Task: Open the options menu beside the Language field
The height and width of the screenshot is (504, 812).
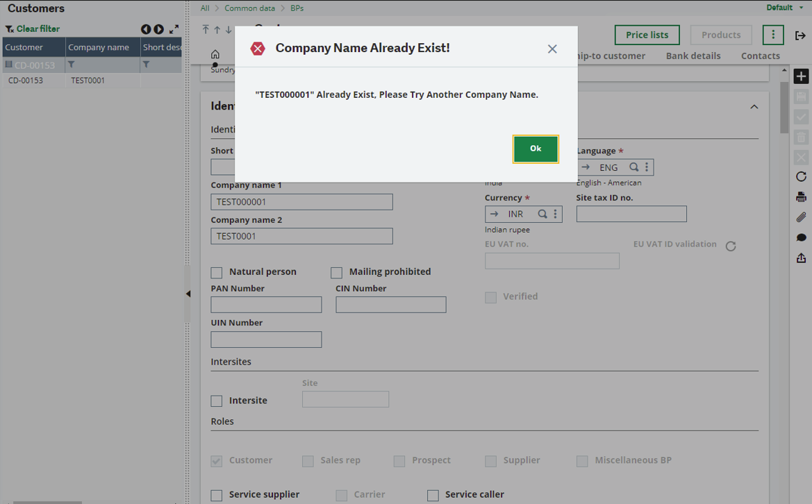Action: point(647,167)
